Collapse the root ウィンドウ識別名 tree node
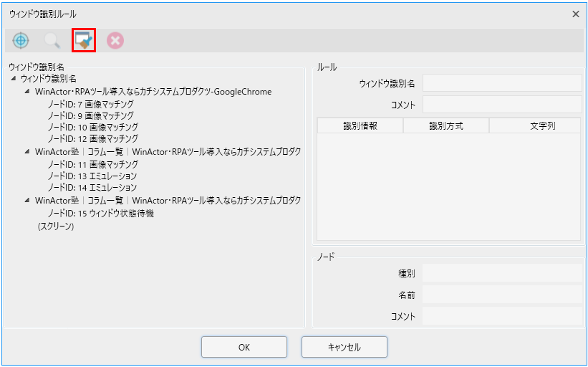The height and width of the screenshot is (367, 588). [x=14, y=79]
